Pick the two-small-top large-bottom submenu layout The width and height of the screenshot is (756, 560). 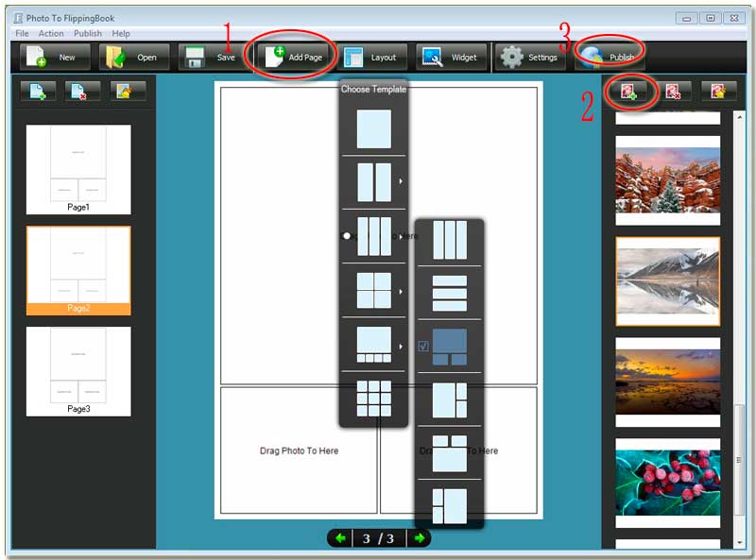tap(450, 453)
